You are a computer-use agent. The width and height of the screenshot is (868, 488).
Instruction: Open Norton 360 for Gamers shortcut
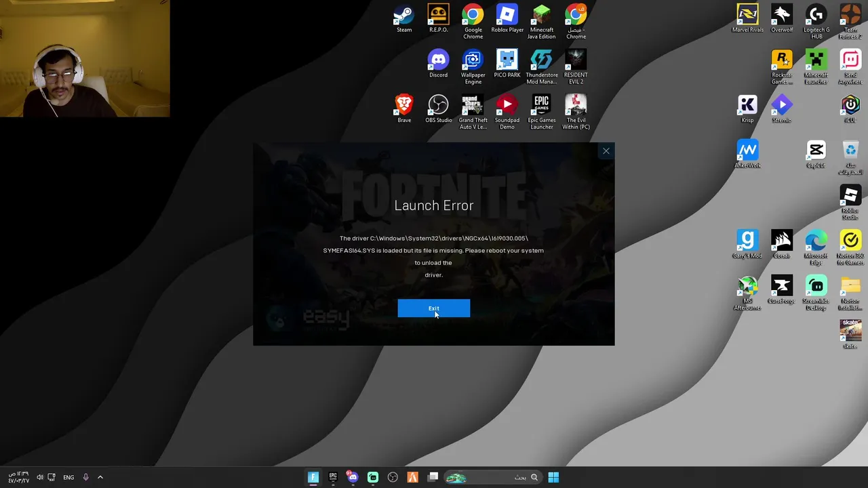850,248
